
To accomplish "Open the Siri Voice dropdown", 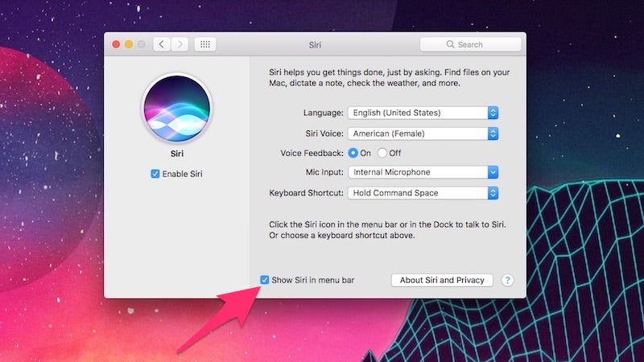I will click(423, 134).
